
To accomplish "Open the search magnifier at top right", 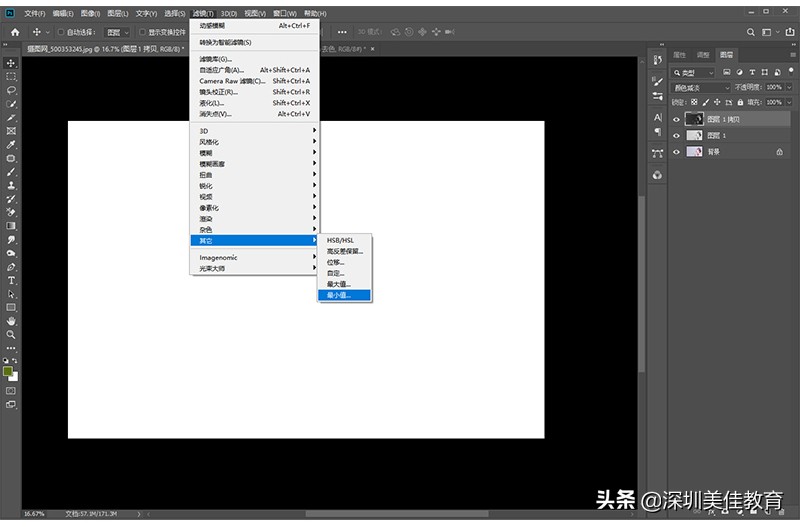I will point(751,32).
